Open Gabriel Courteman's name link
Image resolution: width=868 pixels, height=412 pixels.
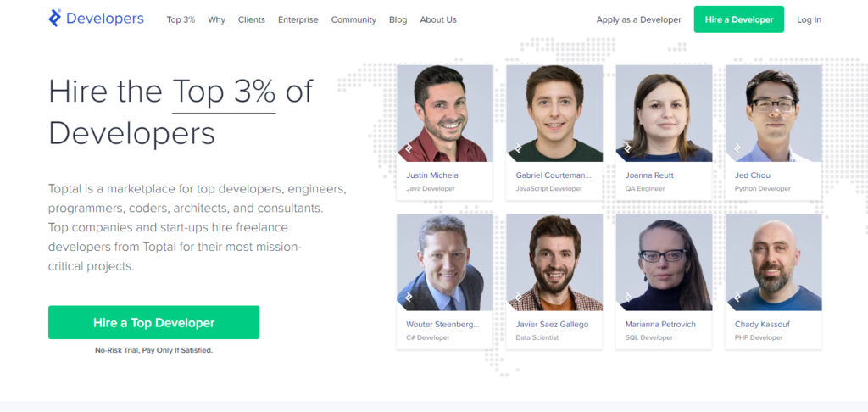coord(554,175)
